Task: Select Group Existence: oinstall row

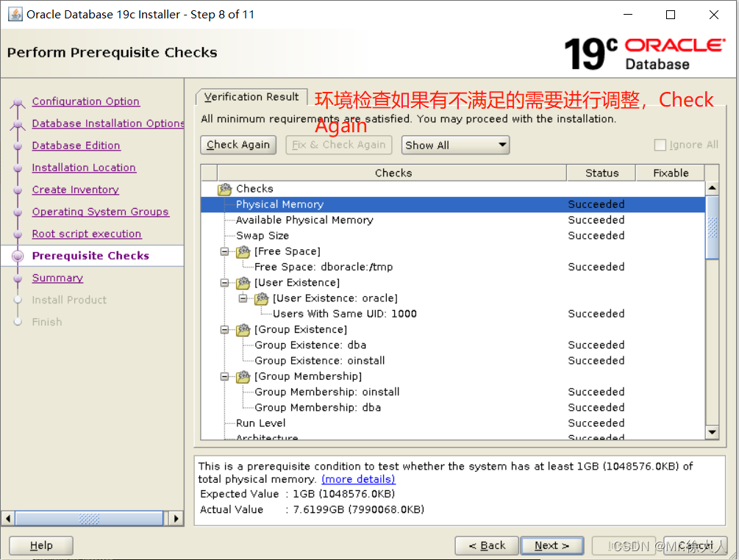Action: coord(453,361)
